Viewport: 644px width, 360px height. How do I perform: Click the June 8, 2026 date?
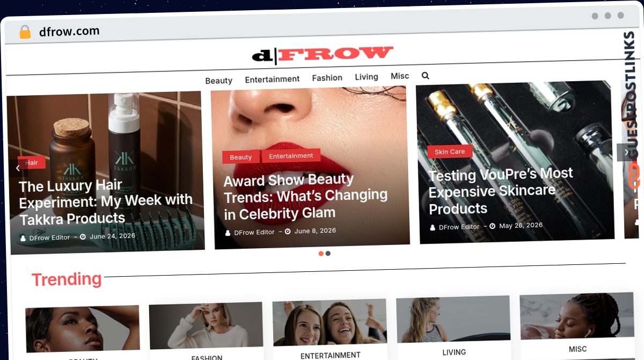tap(315, 231)
